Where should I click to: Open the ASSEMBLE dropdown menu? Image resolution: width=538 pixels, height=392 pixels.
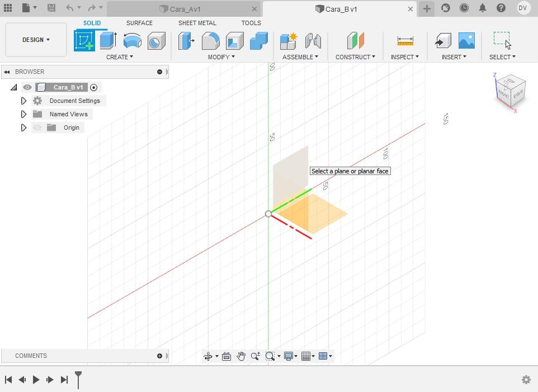click(300, 57)
